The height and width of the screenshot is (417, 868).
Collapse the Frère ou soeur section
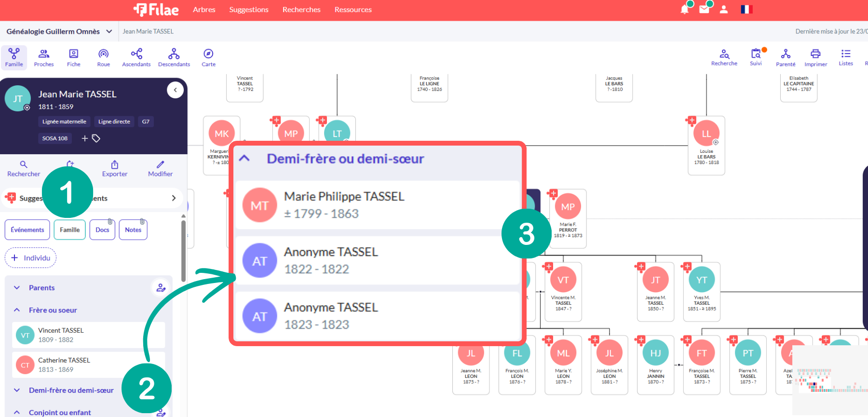tap(17, 310)
